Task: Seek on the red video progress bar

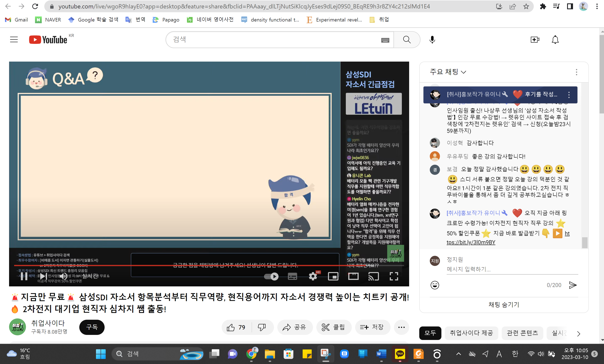Action: (209, 265)
